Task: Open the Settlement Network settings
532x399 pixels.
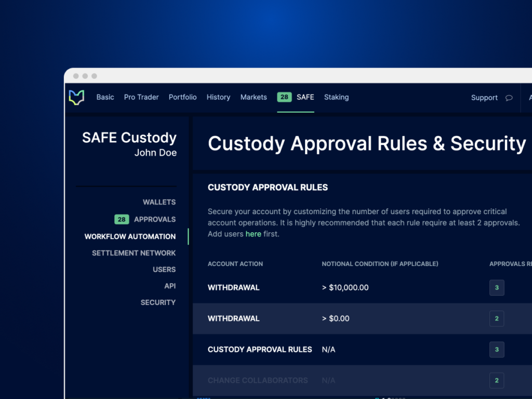Action: (x=134, y=253)
